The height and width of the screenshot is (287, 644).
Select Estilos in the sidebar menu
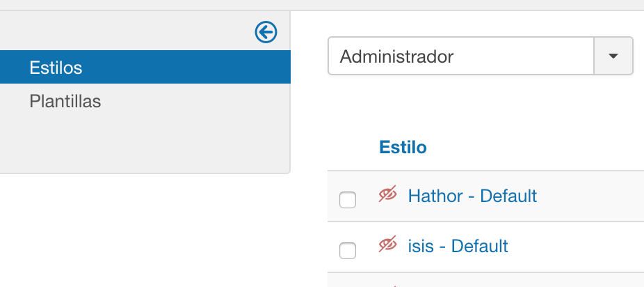(x=56, y=68)
